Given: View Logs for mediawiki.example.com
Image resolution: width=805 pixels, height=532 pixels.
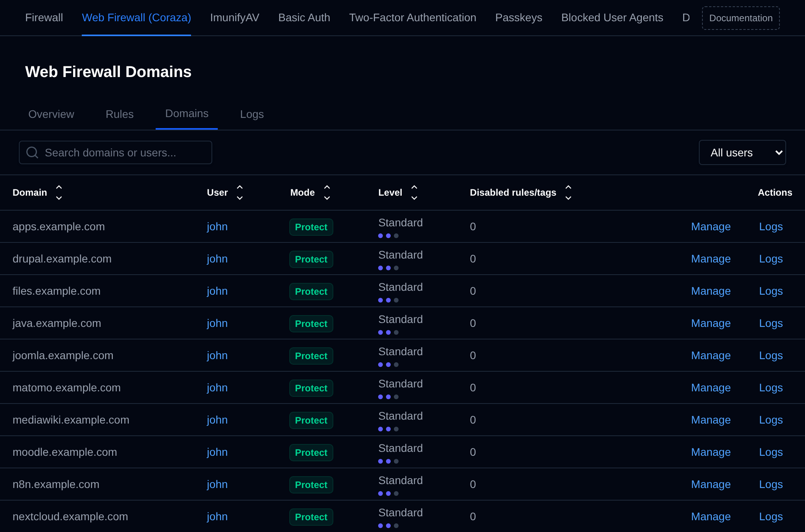Looking at the screenshot, I should [771, 420].
